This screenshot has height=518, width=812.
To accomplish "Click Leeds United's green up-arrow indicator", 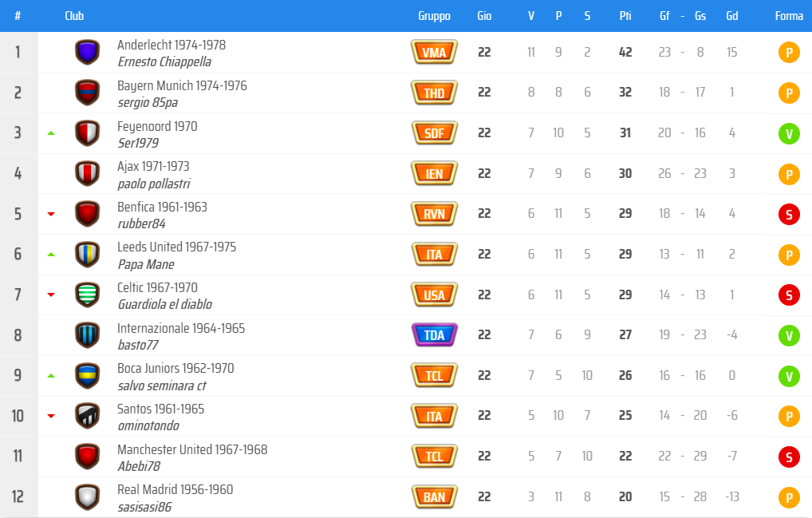I will point(51,255).
